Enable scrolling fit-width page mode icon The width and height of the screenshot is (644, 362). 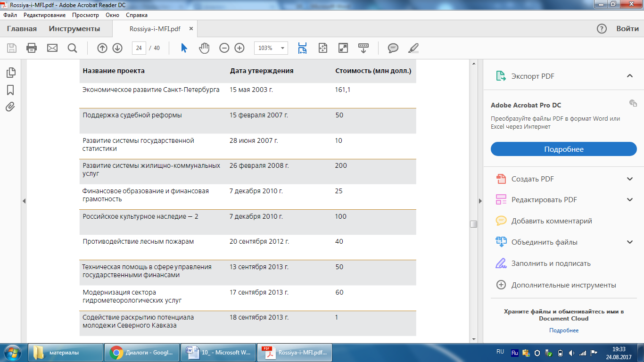302,48
